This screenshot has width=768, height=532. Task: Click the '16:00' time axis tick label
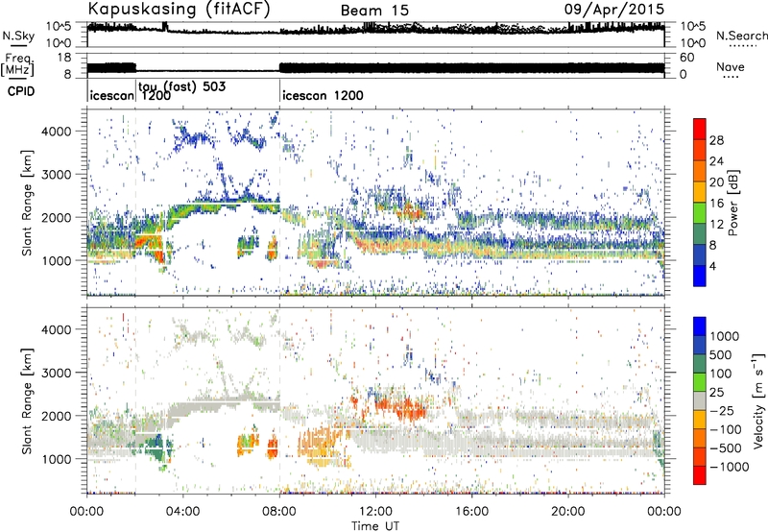tap(471, 512)
